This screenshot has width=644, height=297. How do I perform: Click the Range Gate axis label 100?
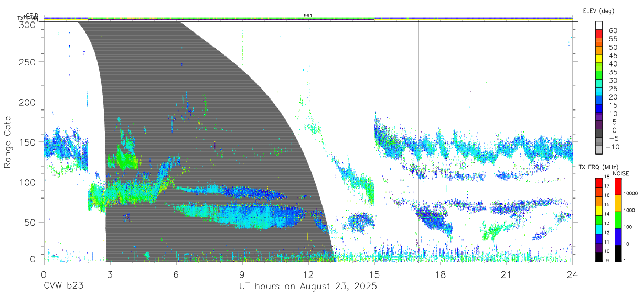(x=27, y=182)
